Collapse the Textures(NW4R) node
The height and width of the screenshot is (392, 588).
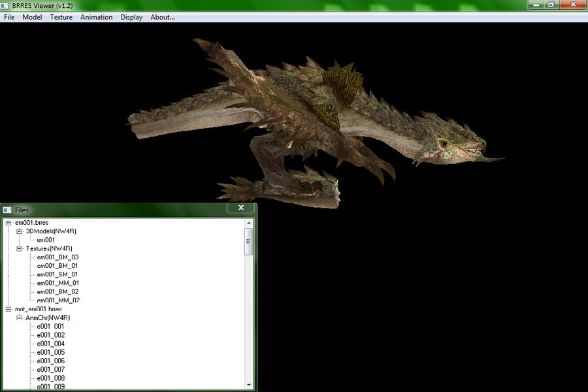[19, 249]
